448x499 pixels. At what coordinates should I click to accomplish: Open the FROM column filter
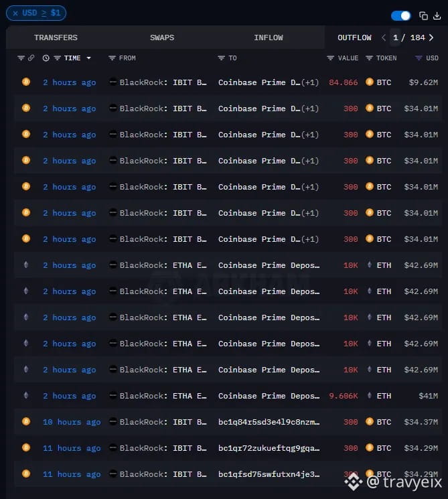pos(112,58)
